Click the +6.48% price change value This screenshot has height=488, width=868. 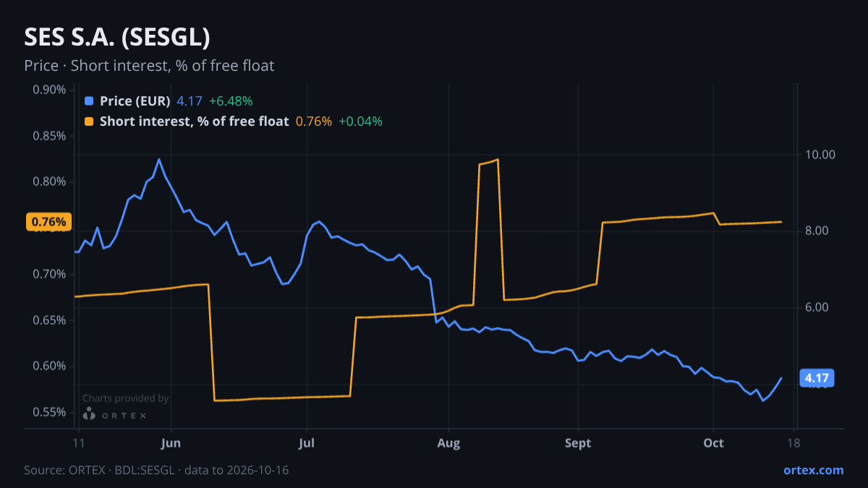(x=231, y=101)
